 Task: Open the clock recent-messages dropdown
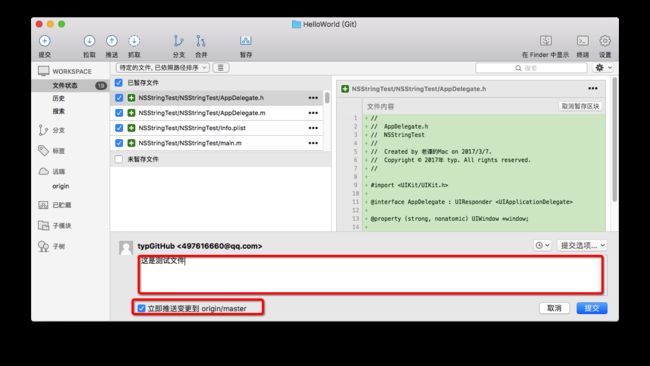pos(542,245)
